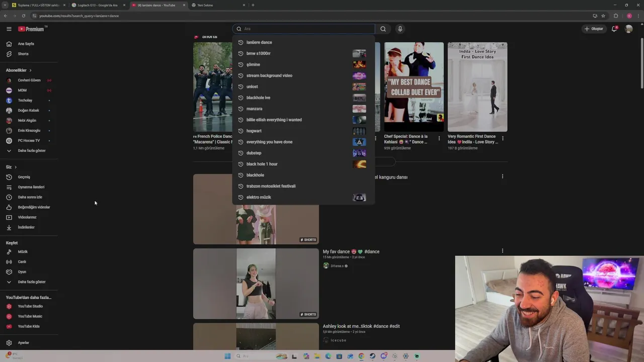Click the Oluştur create button
Screen dimensions: 644x362
(x=594, y=29)
